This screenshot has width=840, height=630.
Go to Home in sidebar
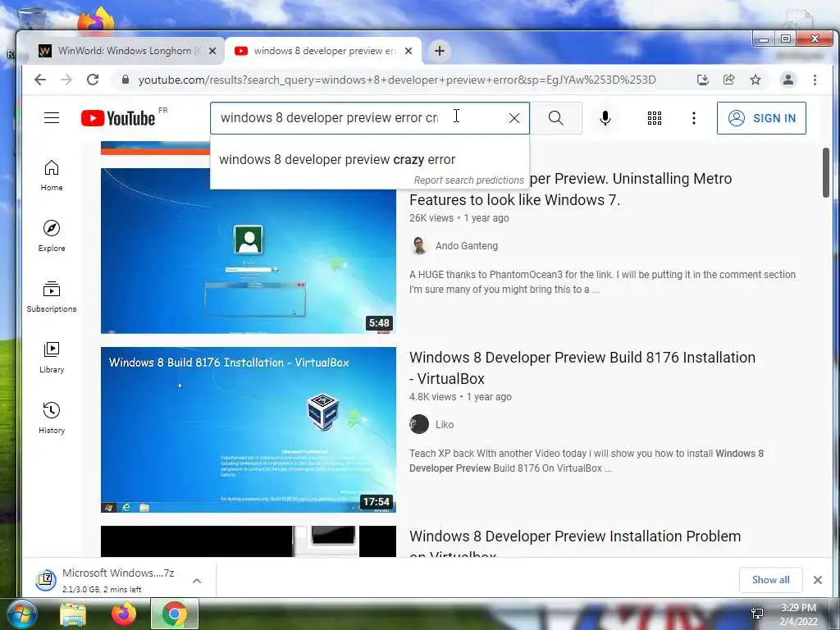point(52,176)
